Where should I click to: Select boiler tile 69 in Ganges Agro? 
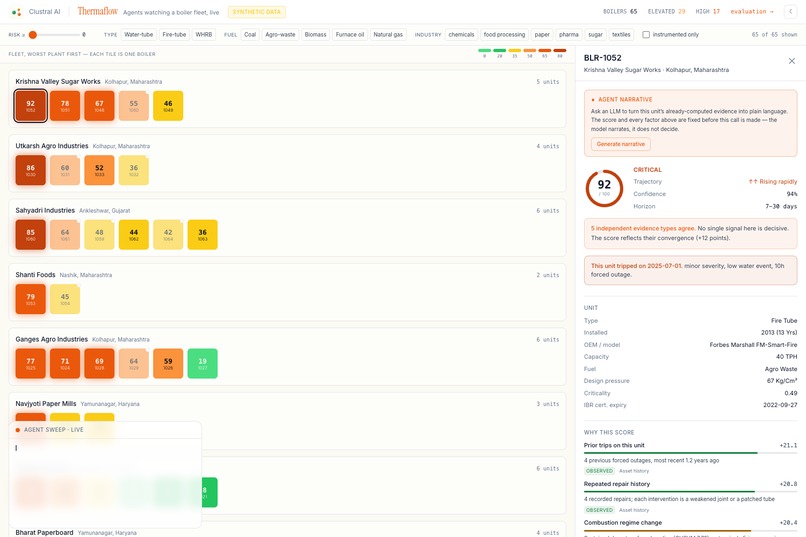[99, 363]
